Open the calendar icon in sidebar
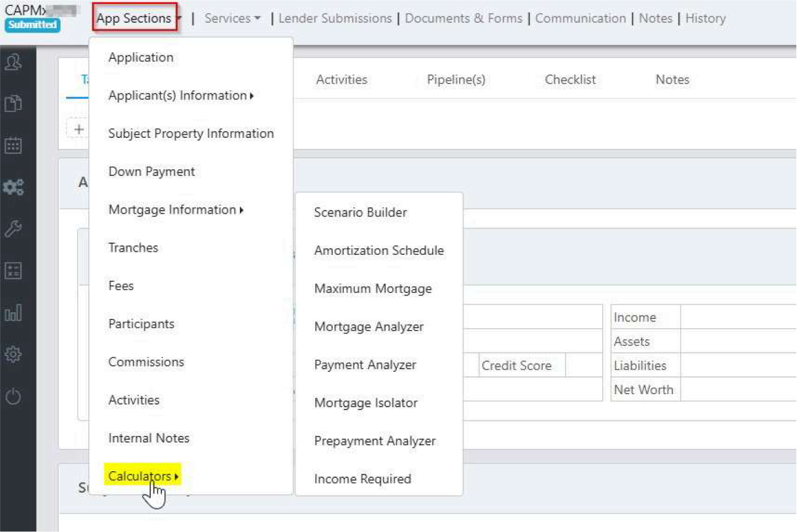 coord(13,145)
